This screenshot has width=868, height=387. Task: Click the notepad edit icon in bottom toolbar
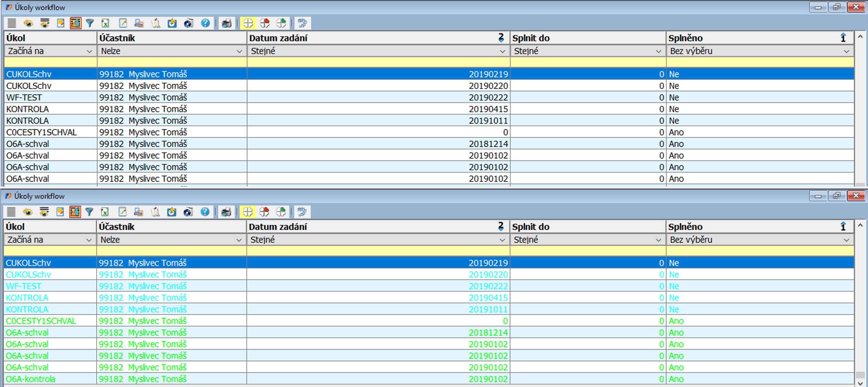(x=122, y=212)
